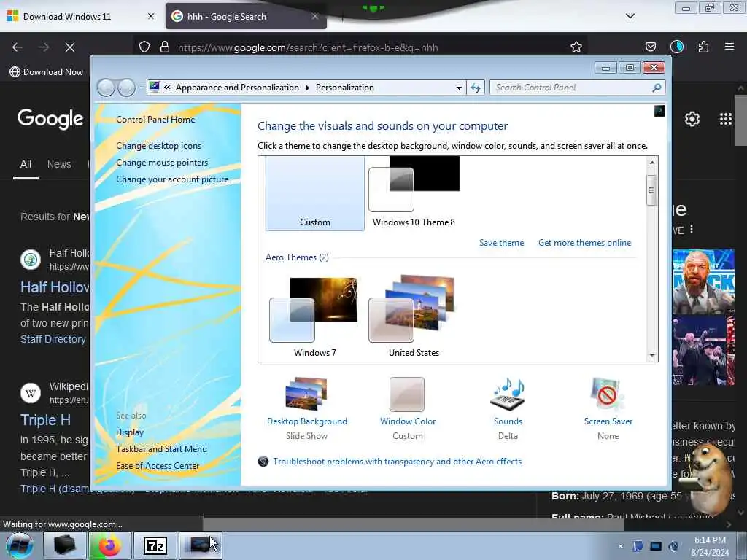
Task: Click the Search Control Panel magnifier icon
Action: [x=657, y=87]
